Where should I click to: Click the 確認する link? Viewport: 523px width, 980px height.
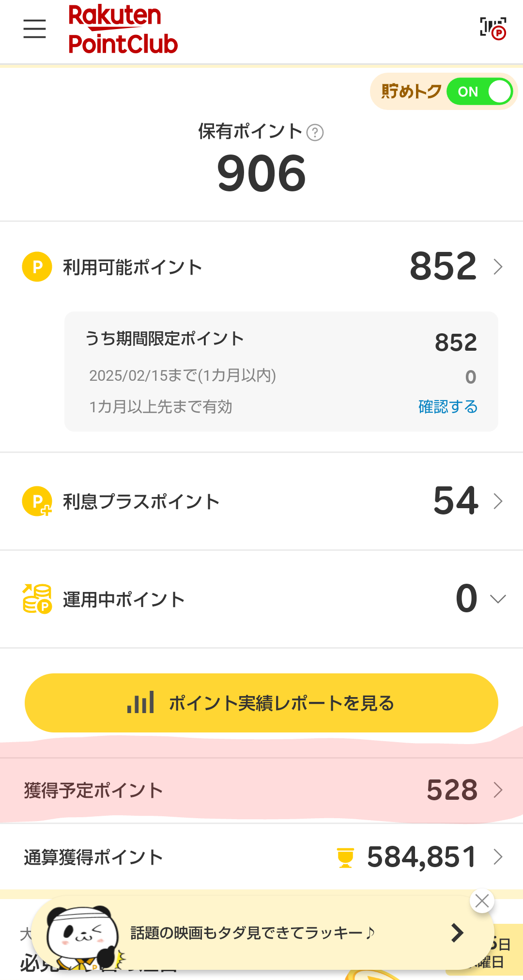tap(448, 407)
